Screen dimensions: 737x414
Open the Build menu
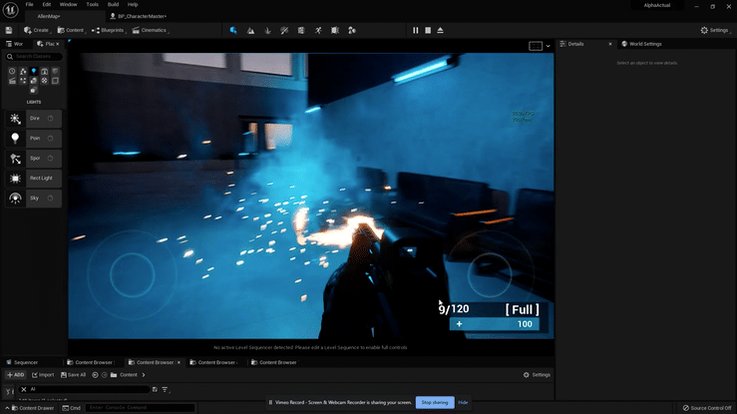tap(113, 4)
